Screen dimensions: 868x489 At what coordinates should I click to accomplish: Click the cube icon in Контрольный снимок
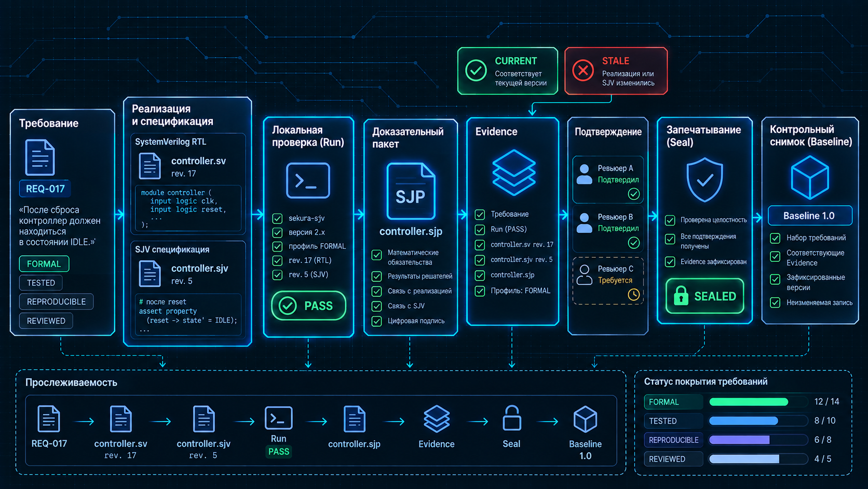pyautogui.click(x=809, y=178)
